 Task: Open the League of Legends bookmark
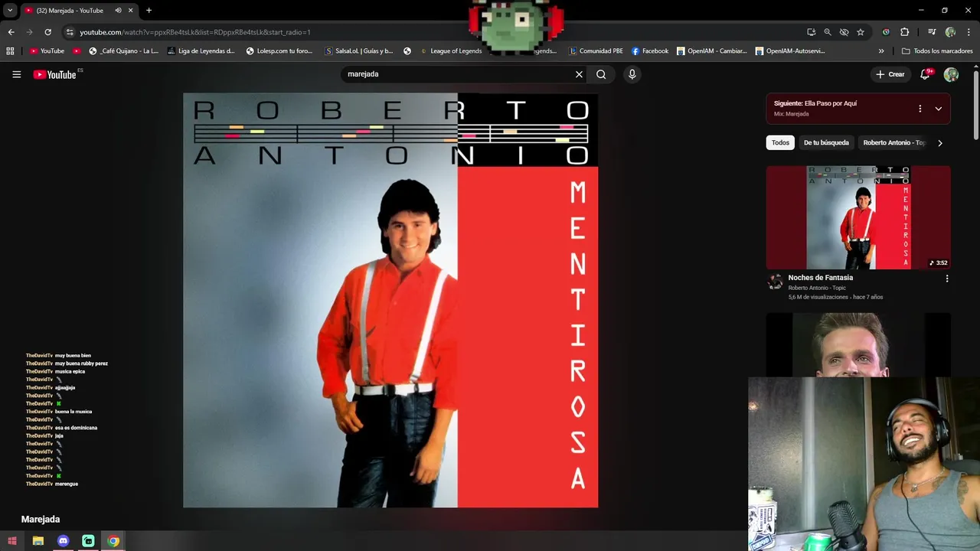(x=451, y=51)
